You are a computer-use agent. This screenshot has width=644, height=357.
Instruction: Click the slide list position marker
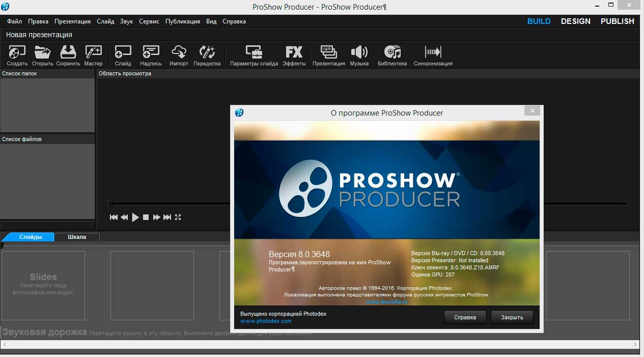tap(2, 245)
